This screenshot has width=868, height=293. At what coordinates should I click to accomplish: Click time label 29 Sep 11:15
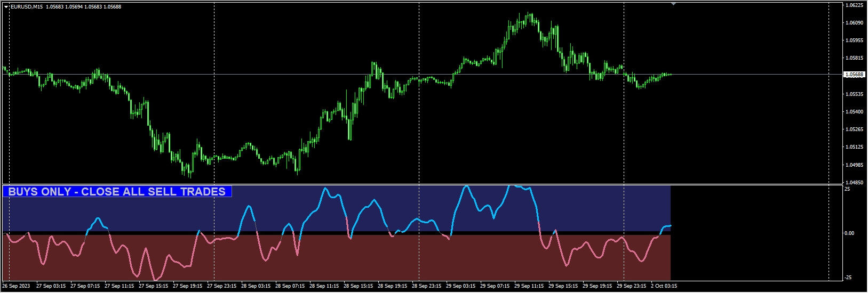pos(529,286)
